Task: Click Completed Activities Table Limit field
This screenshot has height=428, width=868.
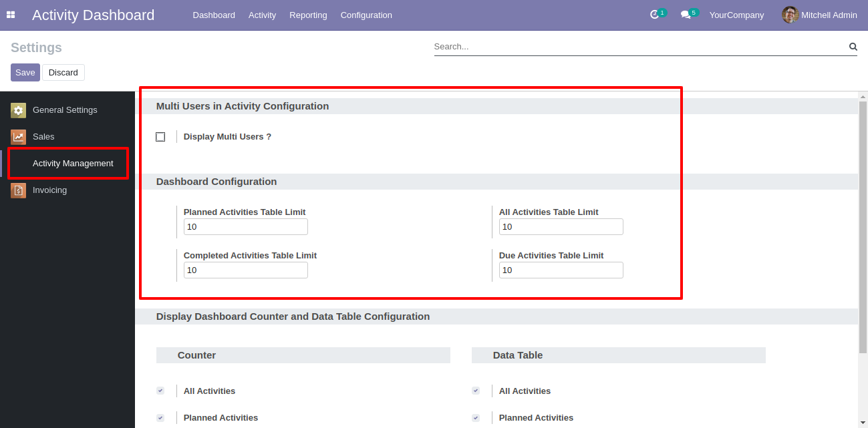Action: coord(246,270)
